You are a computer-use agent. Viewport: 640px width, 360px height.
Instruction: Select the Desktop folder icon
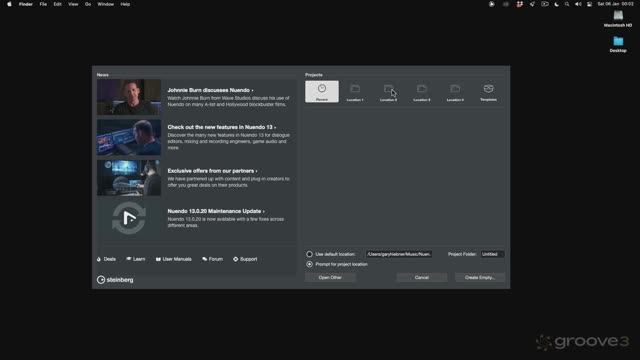pyautogui.click(x=618, y=44)
